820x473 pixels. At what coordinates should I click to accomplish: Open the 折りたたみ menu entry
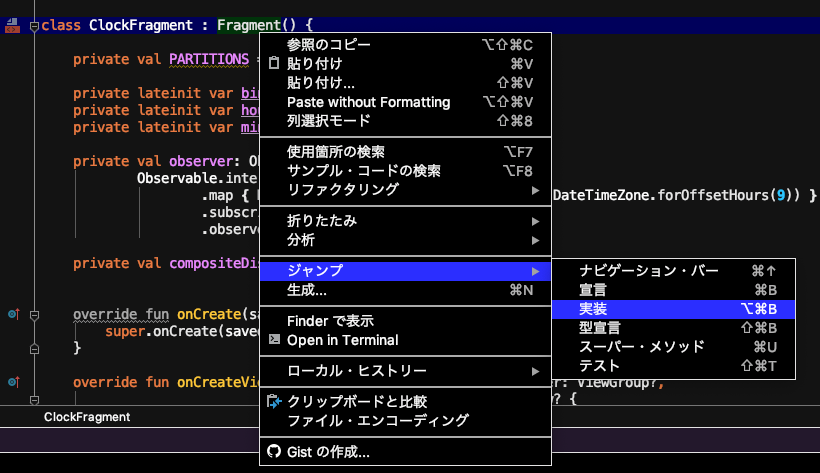coord(405,221)
